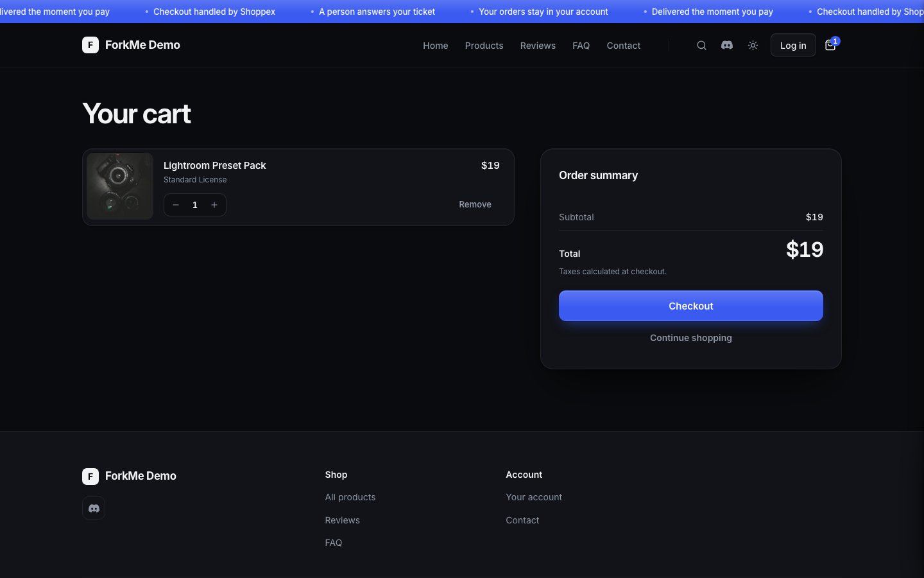Open Products in the navigation
The width and height of the screenshot is (924, 578).
tap(484, 46)
